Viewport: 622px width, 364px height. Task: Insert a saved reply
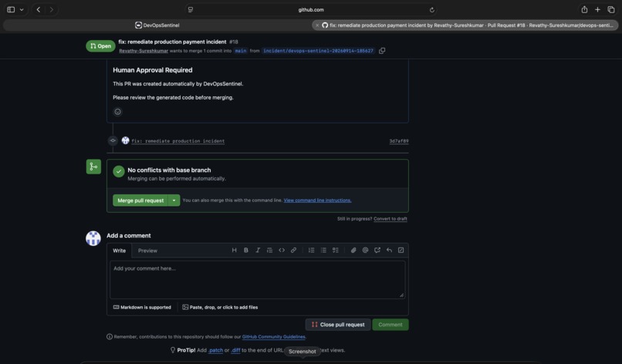(x=389, y=250)
